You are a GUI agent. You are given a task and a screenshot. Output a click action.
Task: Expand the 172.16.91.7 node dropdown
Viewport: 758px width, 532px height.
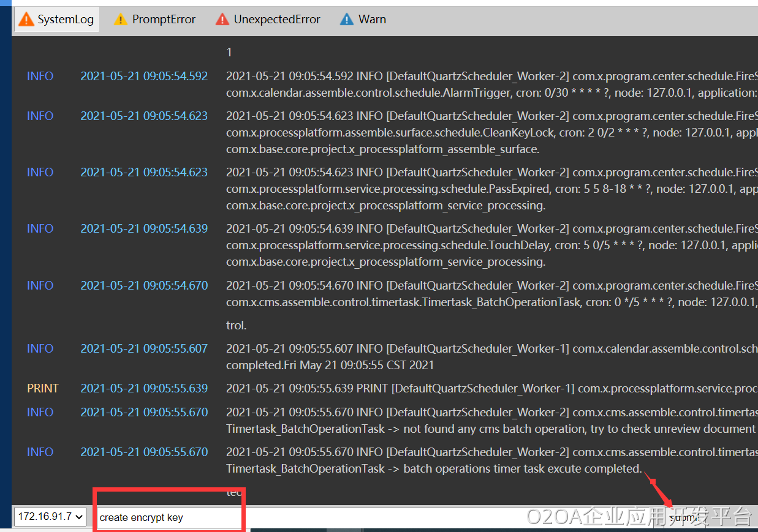coord(51,517)
